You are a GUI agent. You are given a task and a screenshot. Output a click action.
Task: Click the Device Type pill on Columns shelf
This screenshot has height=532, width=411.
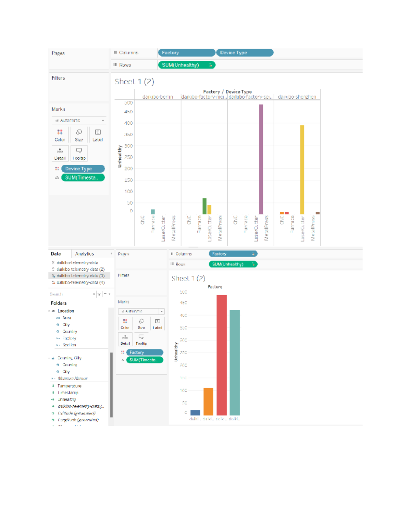[x=245, y=53]
